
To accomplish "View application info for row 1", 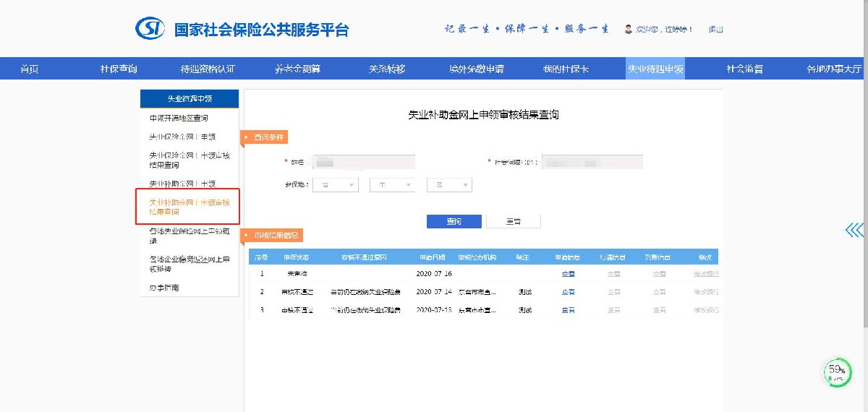I will pos(568,274).
